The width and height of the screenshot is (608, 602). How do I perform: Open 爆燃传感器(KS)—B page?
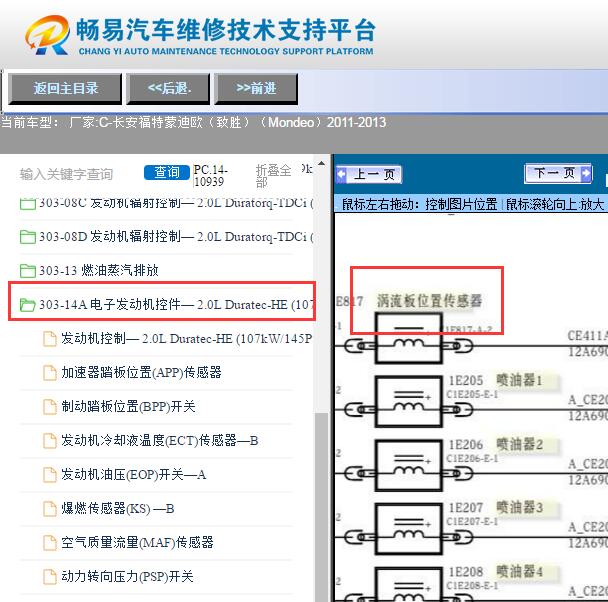(x=117, y=509)
